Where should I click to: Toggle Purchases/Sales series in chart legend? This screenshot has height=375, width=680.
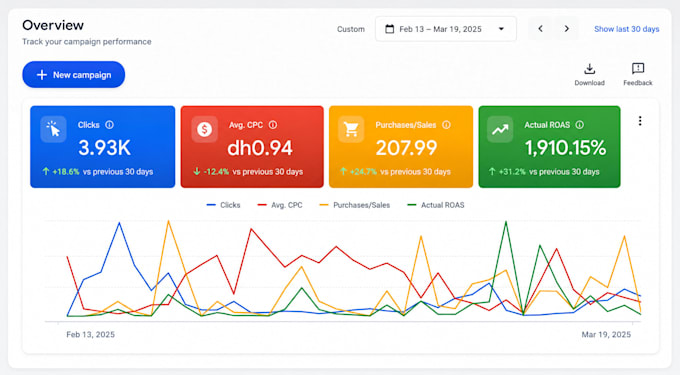(355, 205)
